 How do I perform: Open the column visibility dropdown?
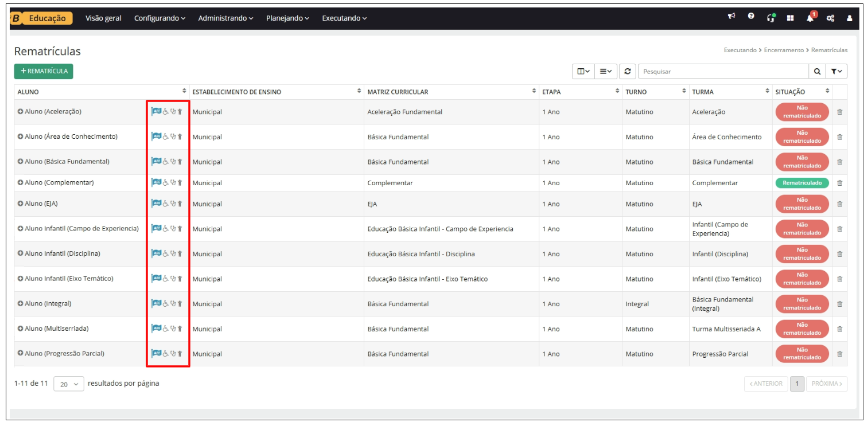tap(583, 71)
